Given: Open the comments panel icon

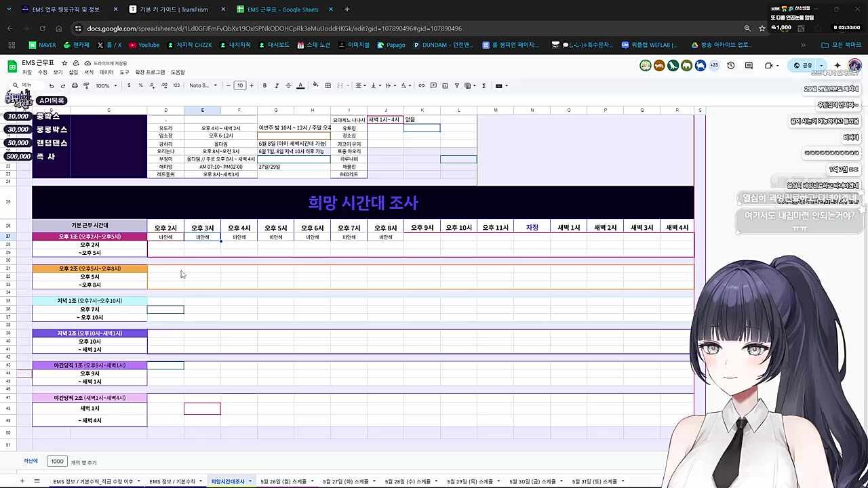Looking at the screenshot, I should [749, 66].
